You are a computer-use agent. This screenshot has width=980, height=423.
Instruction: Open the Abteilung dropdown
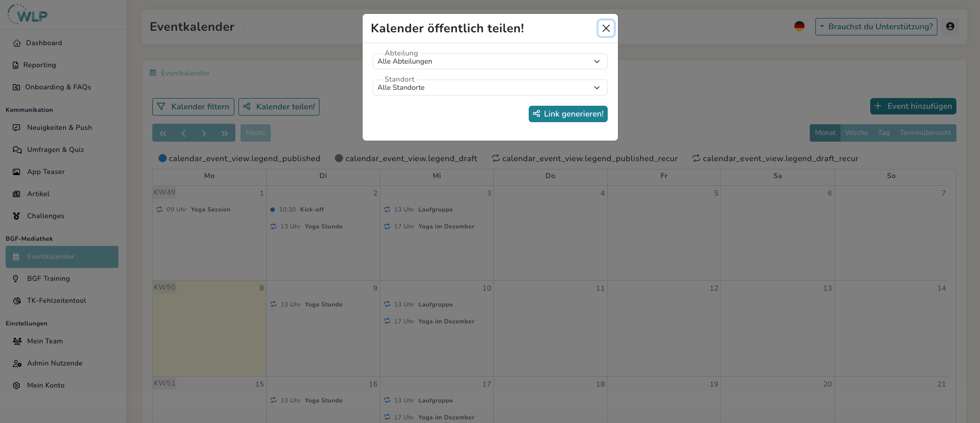pos(490,62)
